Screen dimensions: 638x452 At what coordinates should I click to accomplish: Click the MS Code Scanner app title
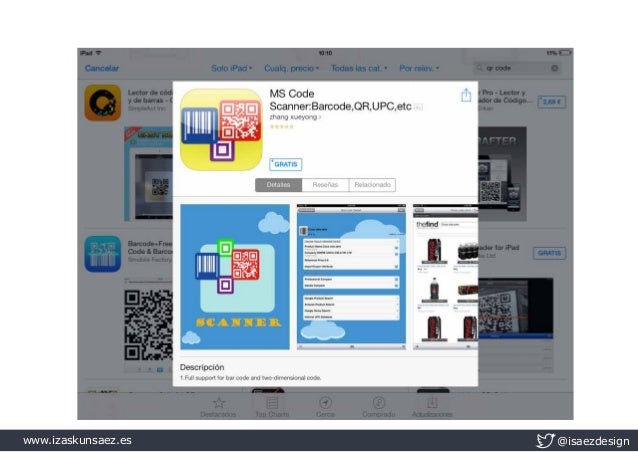(x=341, y=100)
